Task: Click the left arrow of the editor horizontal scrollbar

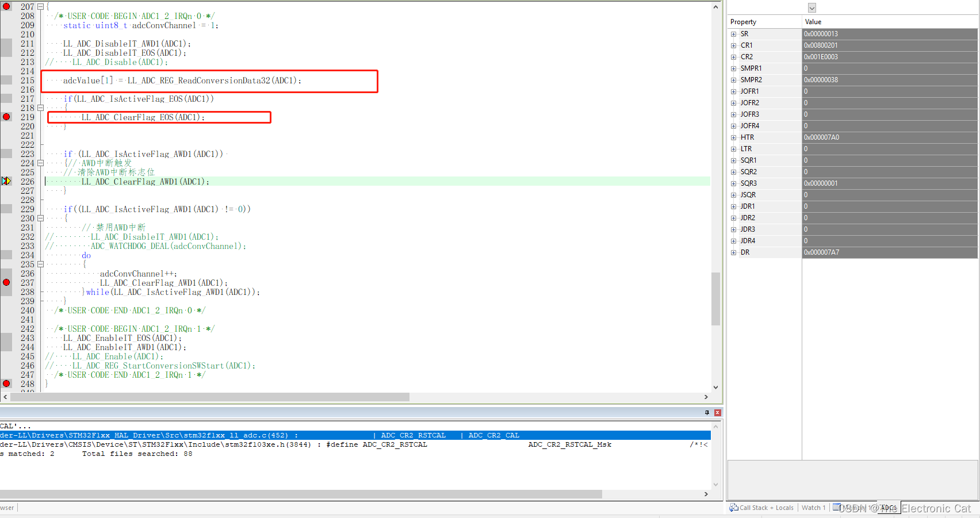Action: (x=5, y=397)
